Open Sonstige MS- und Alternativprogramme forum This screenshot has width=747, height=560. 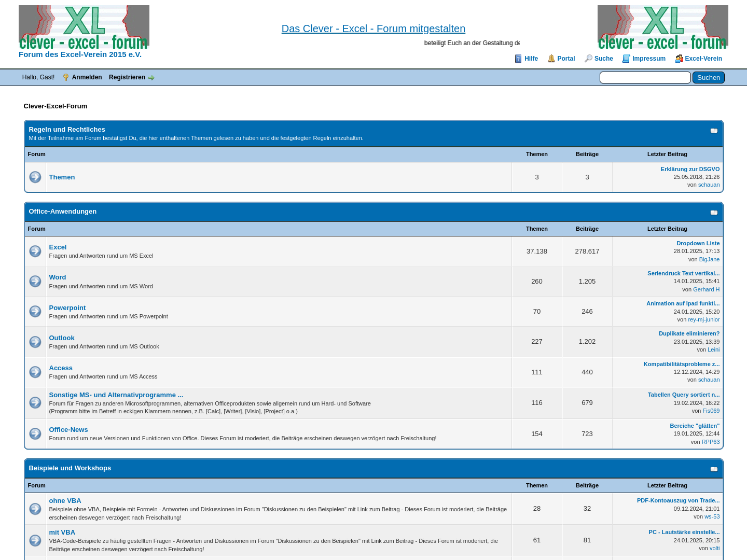tap(116, 395)
